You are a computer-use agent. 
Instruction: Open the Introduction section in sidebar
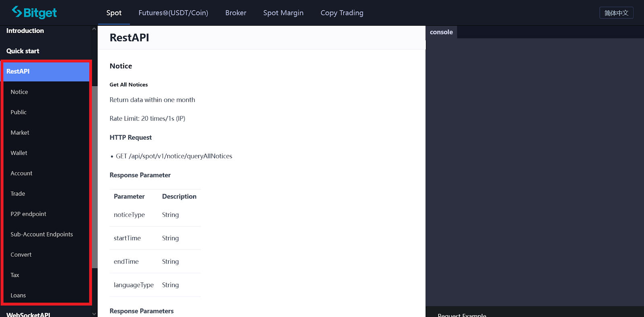[x=25, y=31]
